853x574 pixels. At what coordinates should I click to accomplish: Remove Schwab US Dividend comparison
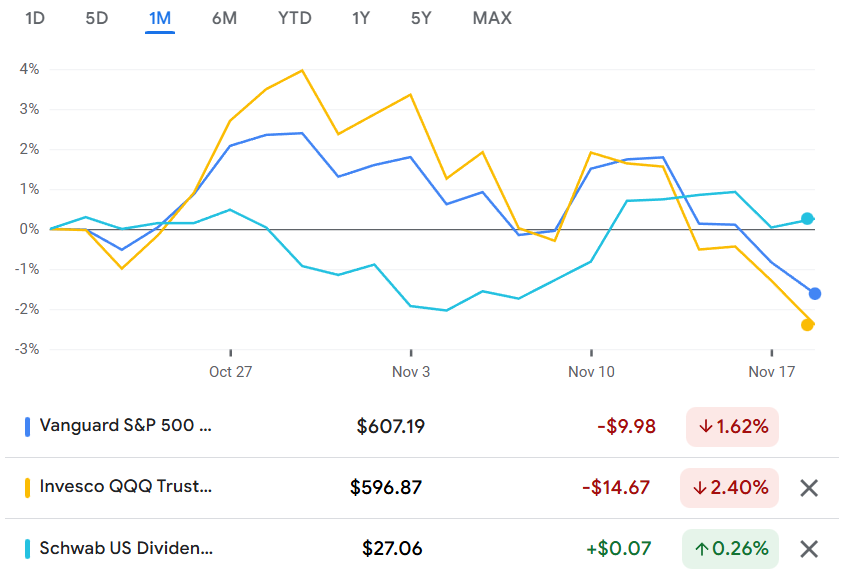point(809,548)
